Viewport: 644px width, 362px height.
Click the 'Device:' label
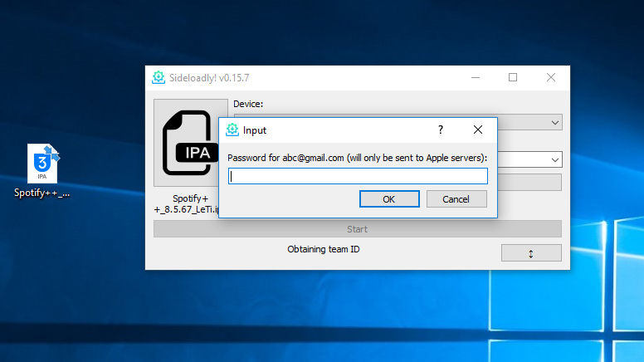tap(248, 104)
